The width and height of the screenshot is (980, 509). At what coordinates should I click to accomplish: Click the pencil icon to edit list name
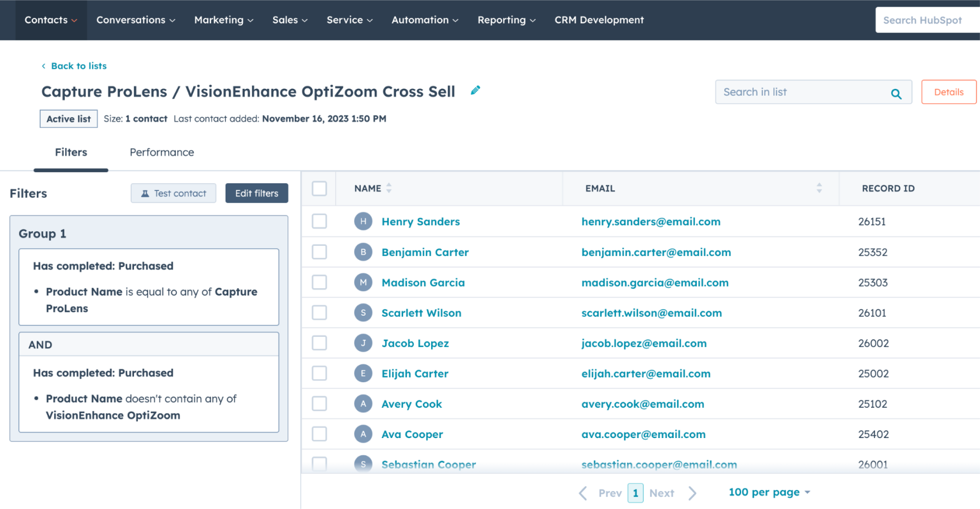[x=475, y=91]
